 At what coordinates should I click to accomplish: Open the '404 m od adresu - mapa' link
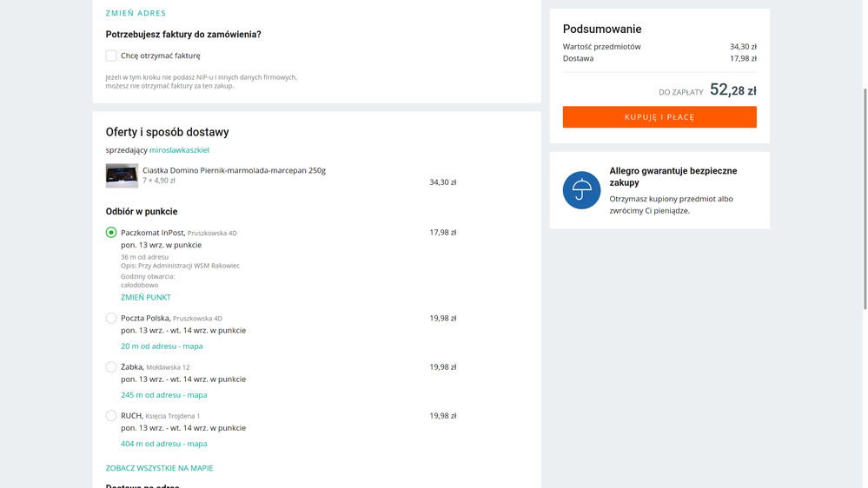(164, 443)
